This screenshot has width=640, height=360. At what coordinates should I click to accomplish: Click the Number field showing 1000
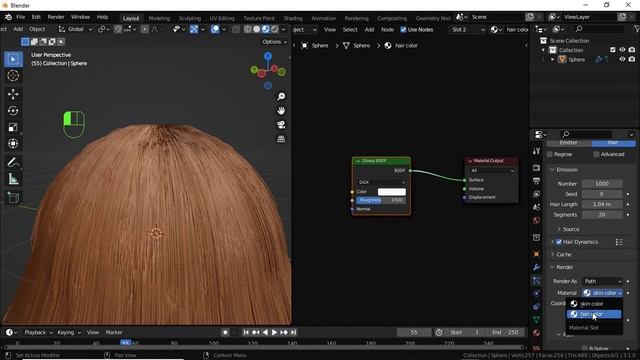[x=602, y=184]
